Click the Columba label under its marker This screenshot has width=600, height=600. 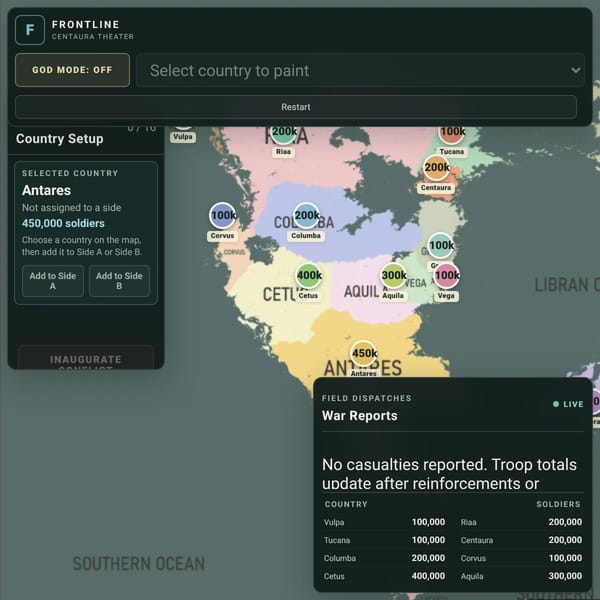(306, 236)
